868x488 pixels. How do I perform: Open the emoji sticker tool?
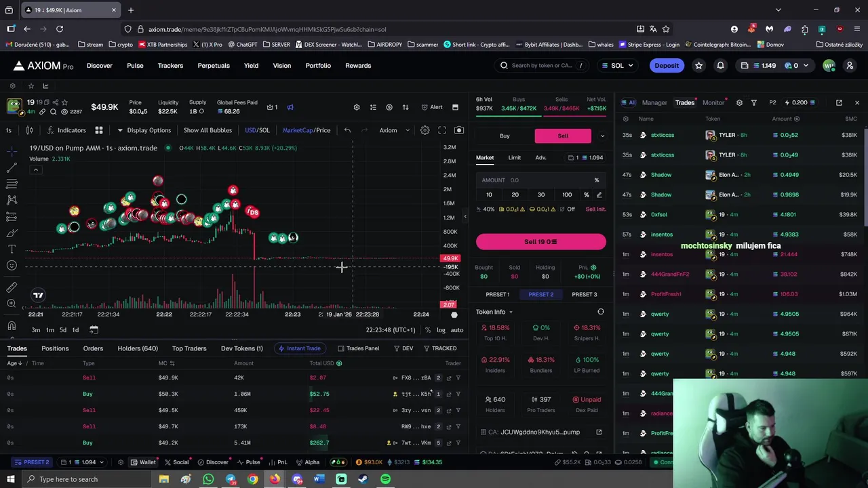pos(12,266)
